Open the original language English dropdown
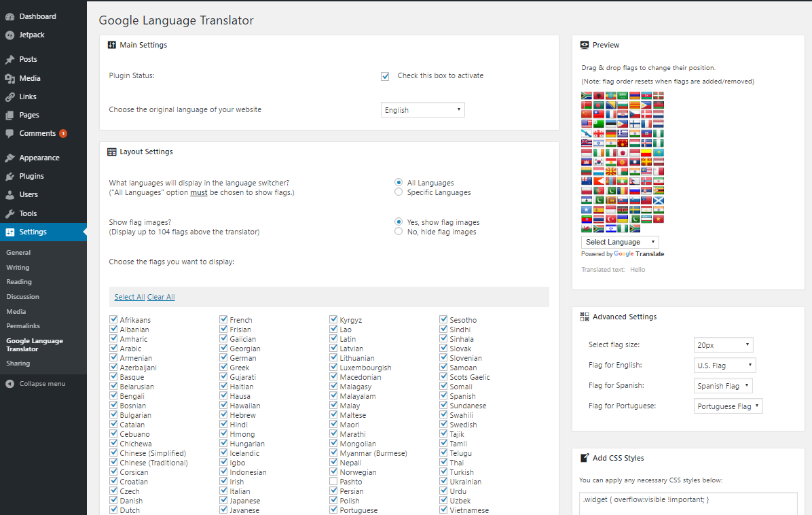 (x=422, y=110)
